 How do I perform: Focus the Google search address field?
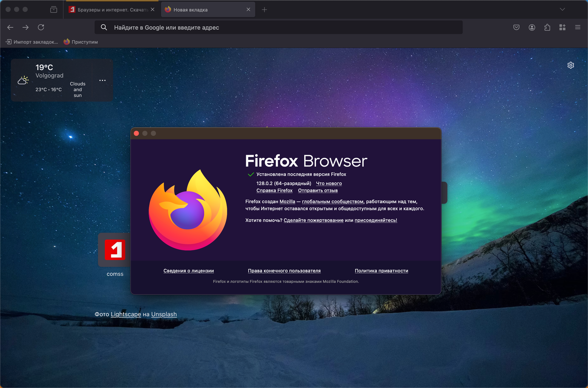pyautogui.click(x=279, y=27)
